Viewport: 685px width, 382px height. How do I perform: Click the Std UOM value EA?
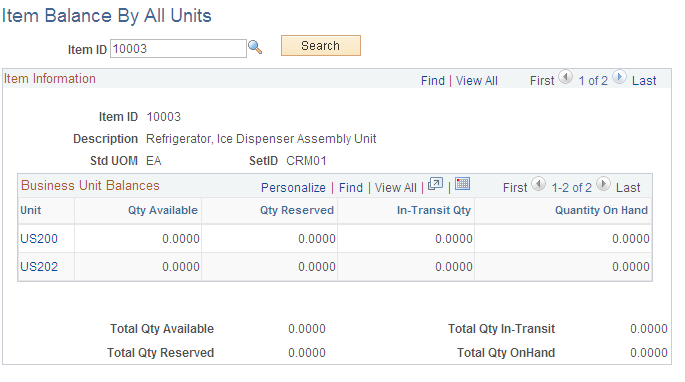click(x=154, y=161)
